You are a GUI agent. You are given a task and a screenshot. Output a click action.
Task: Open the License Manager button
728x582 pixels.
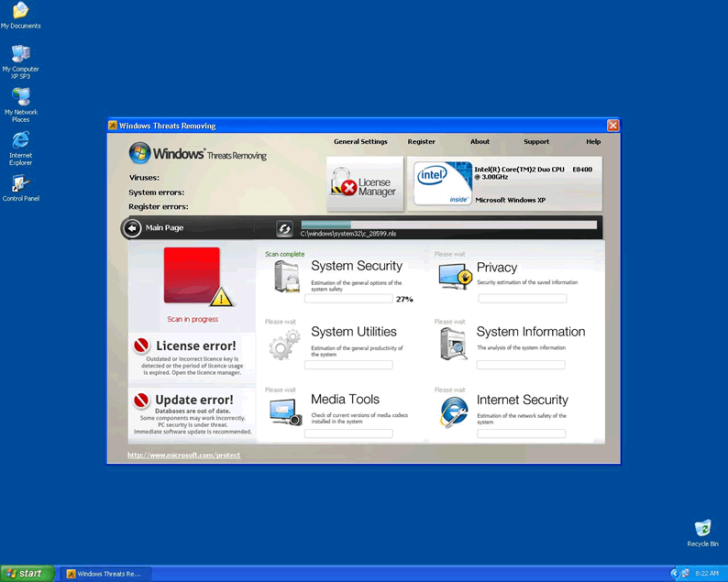[x=365, y=181]
